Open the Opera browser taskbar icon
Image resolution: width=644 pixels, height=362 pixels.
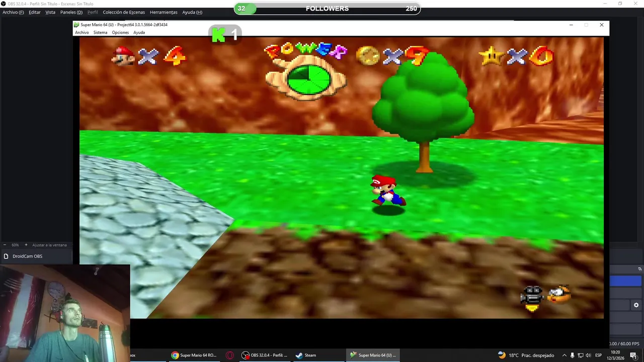pos(230,355)
